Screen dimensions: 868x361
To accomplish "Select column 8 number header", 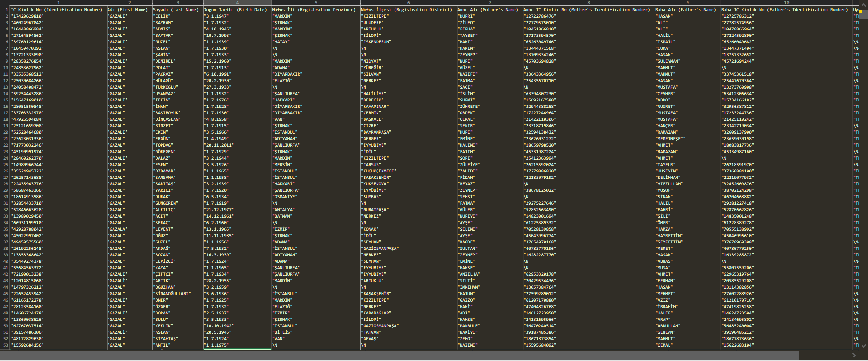I will click(588, 3).
